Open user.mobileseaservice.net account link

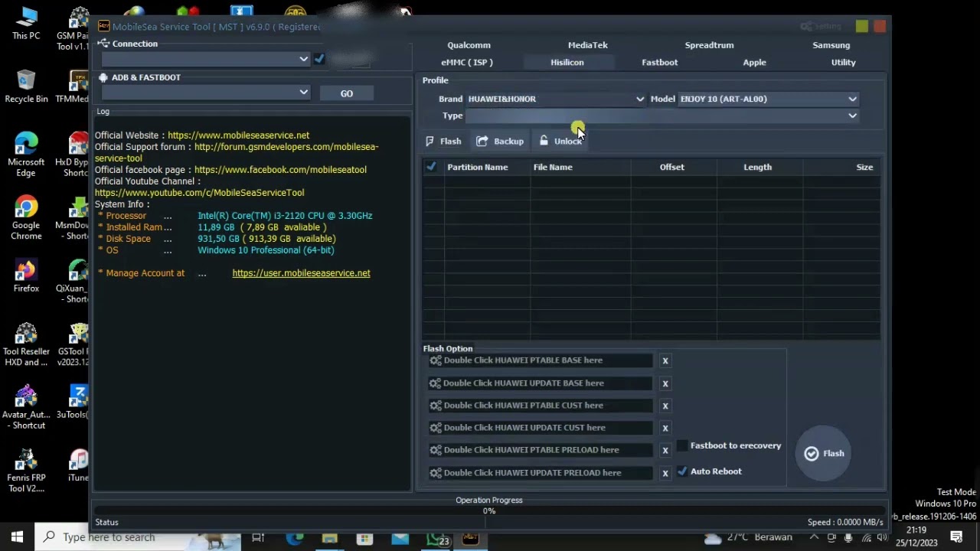(301, 273)
